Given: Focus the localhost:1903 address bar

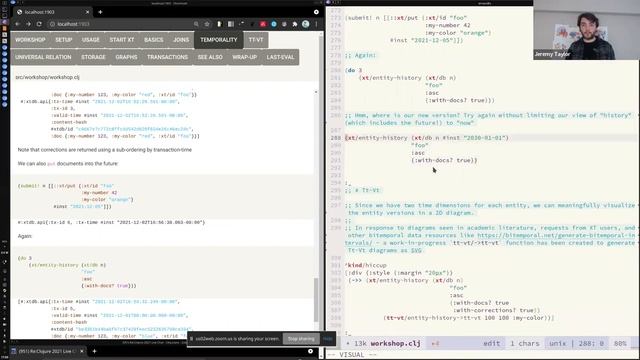Looking at the screenshot, I should tap(122, 24).
